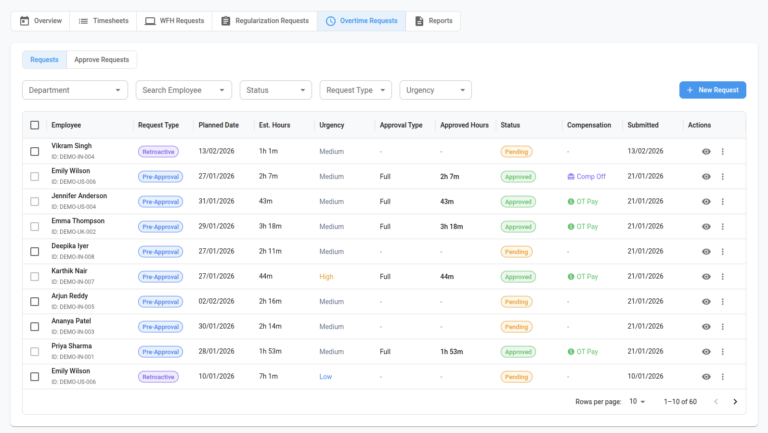Click the Search Employee field
Screen dimensions: 768x433
183,90
